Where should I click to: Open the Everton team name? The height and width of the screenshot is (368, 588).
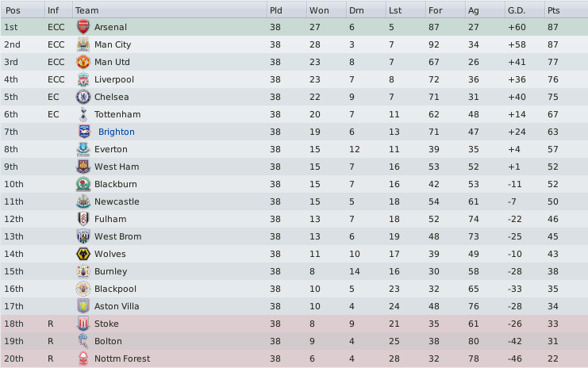click(111, 149)
